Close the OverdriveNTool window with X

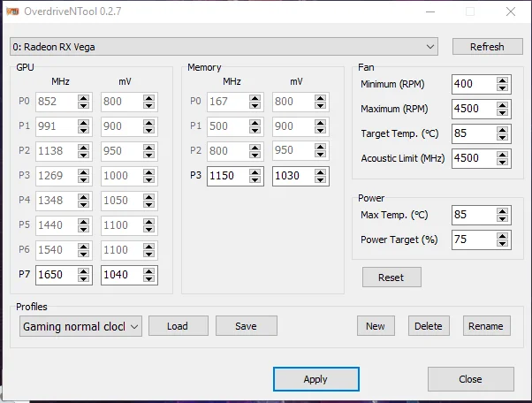coord(511,11)
